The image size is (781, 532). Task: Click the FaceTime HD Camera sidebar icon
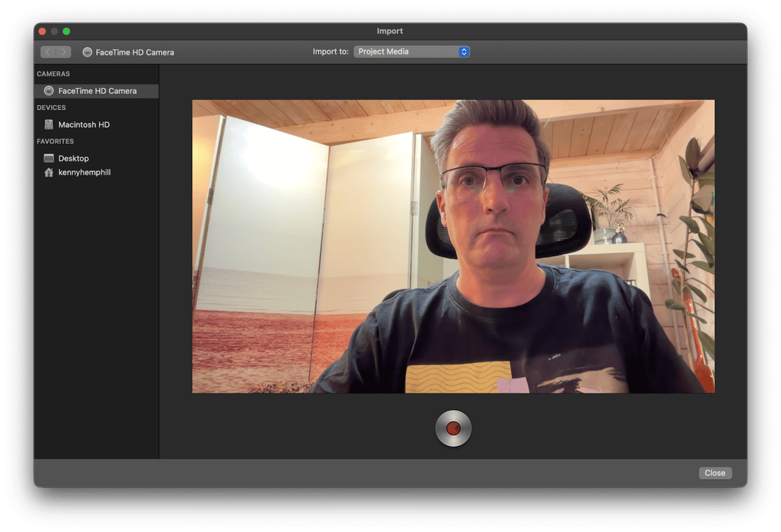pos(49,91)
